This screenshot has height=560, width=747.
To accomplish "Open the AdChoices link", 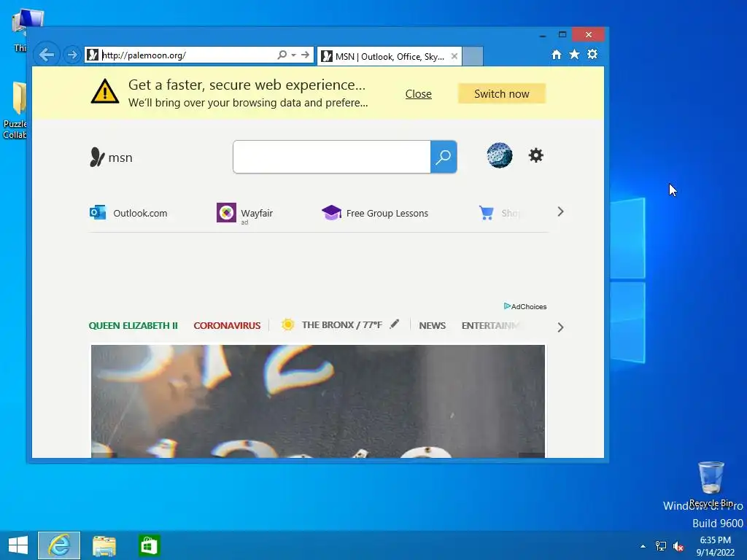I will pyautogui.click(x=525, y=306).
